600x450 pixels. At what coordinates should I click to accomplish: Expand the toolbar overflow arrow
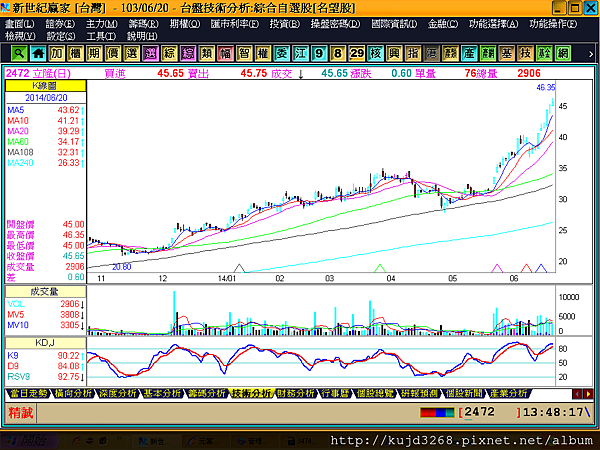tap(591, 54)
